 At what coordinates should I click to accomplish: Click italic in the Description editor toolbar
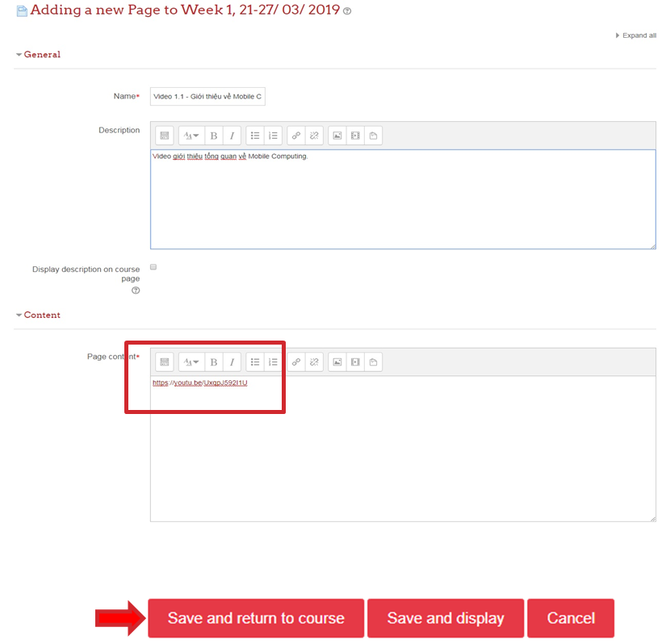point(232,136)
